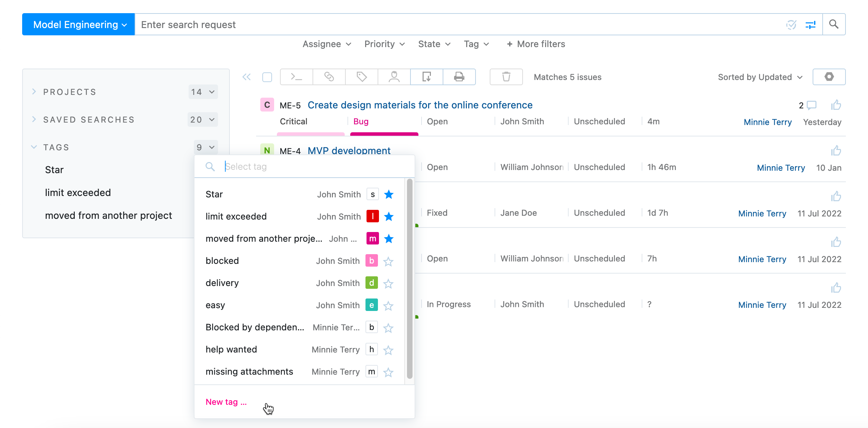
Task: Click the magnifier search button
Action: [x=834, y=24]
